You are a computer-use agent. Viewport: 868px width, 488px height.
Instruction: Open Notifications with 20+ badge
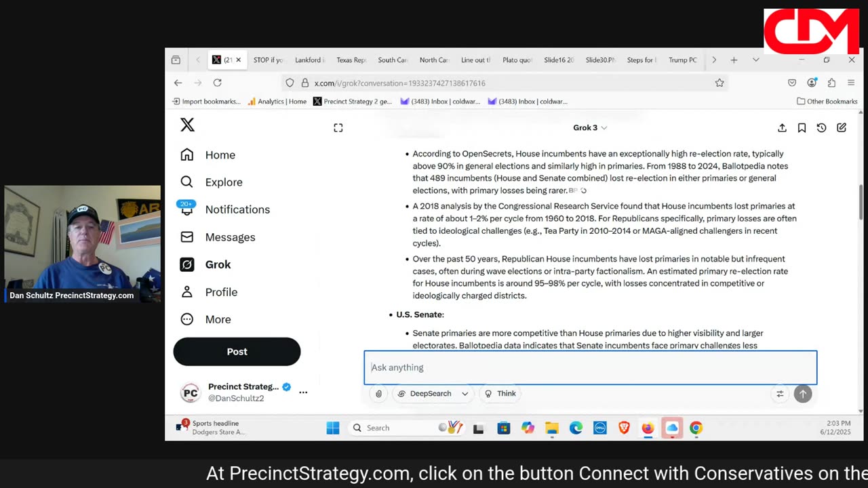click(224, 209)
